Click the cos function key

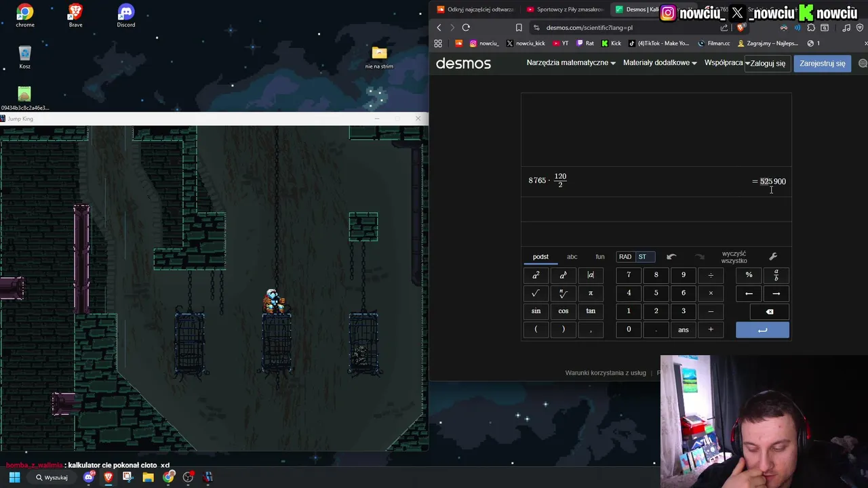563,311
